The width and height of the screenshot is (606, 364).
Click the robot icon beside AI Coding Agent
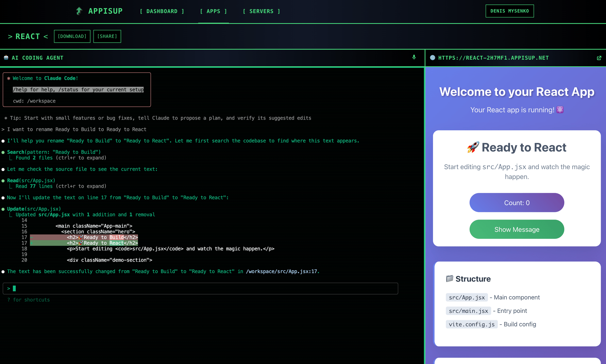tap(6, 58)
